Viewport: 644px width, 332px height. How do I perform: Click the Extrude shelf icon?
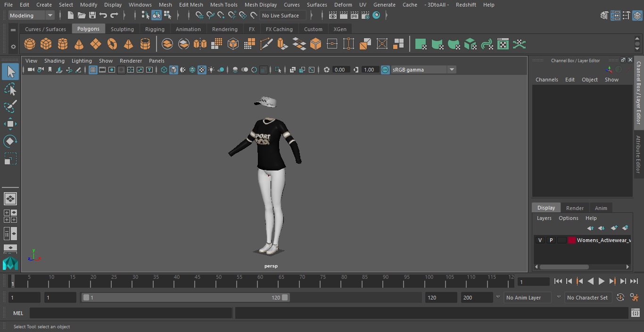click(x=282, y=44)
